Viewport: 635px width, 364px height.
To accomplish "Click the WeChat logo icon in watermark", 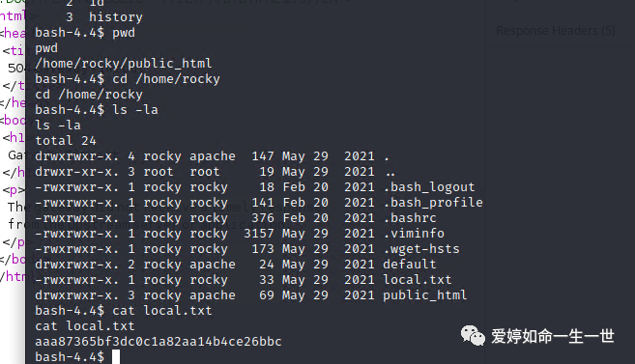I will tap(473, 336).
